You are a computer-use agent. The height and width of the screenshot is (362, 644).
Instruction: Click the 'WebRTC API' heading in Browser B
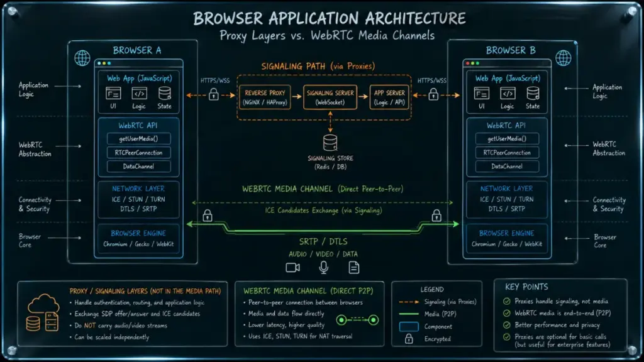click(x=506, y=126)
